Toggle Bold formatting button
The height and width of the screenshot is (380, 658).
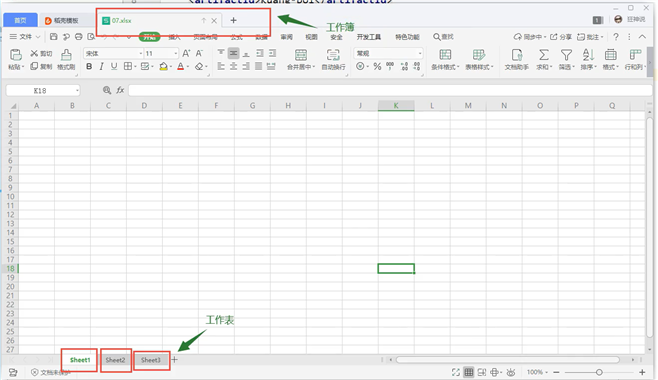89,66
